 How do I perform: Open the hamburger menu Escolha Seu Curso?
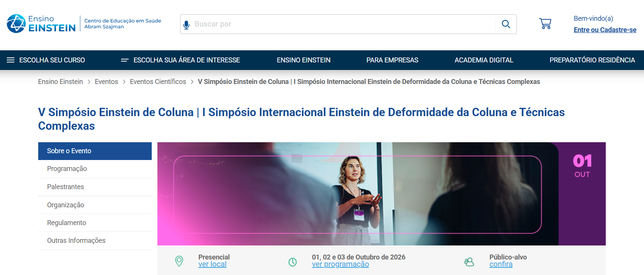(x=46, y=60)
